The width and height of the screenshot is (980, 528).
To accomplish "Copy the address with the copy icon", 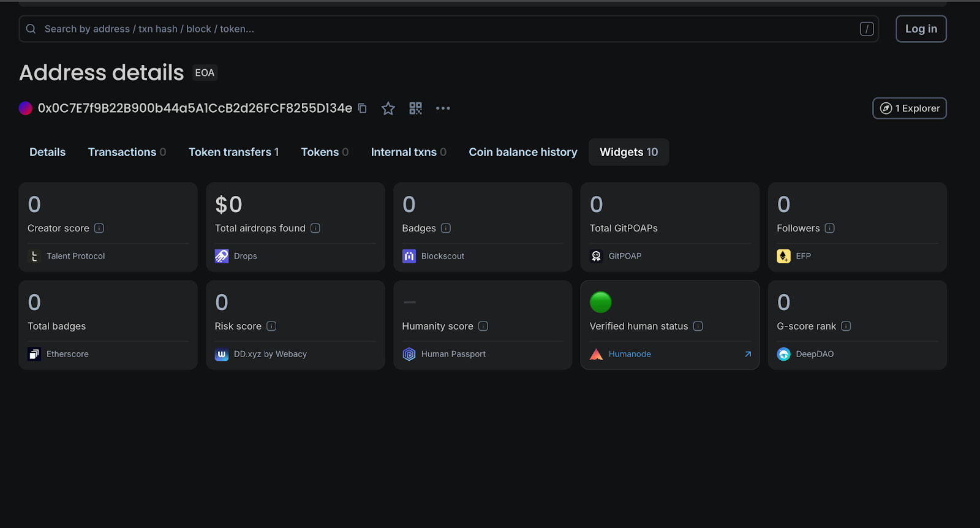I will click(363, 108).
